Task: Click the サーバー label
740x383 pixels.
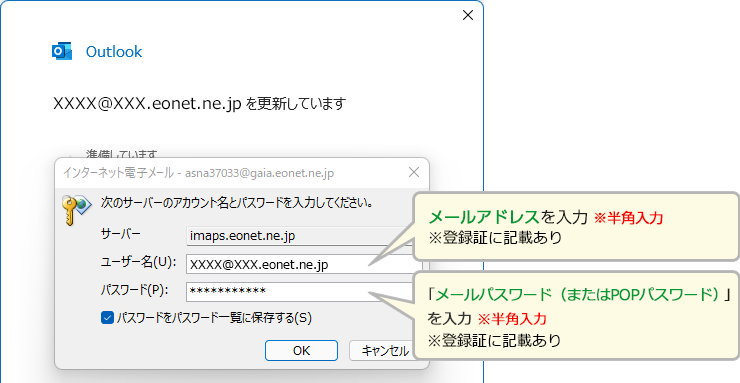Action: 121,233
